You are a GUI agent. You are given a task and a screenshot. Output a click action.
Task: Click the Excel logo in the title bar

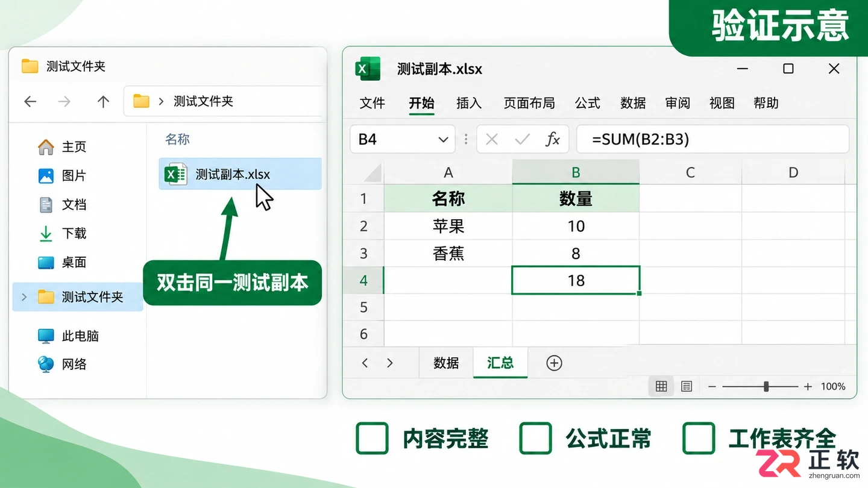click(368, 69)
